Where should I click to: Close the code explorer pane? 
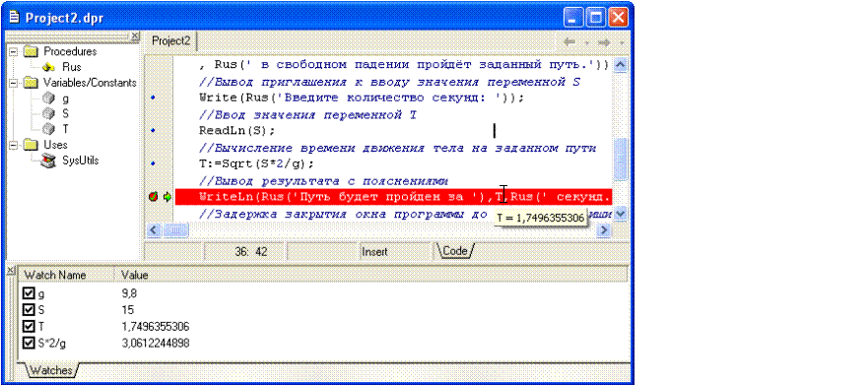tap(136, 36)
